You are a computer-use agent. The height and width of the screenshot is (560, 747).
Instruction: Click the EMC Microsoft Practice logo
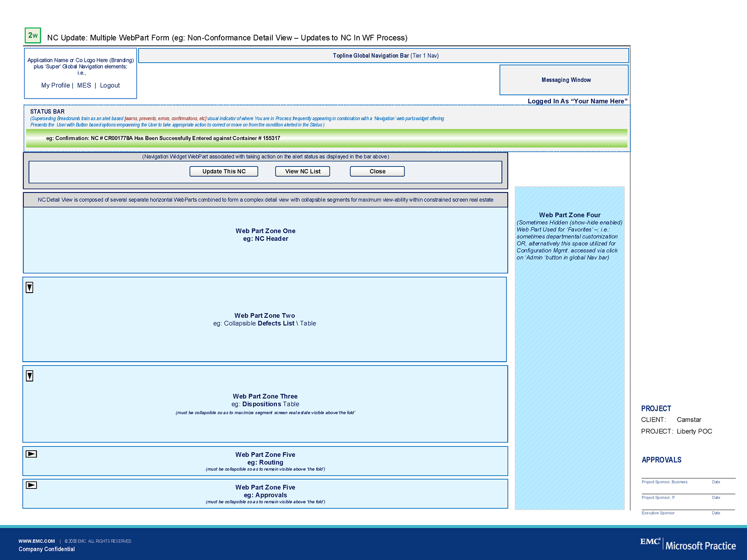coord(687,544)
